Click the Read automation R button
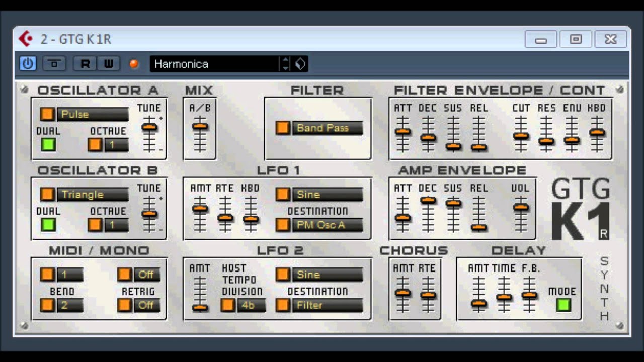Screen dimensions: 644x362 click(85, 64)
